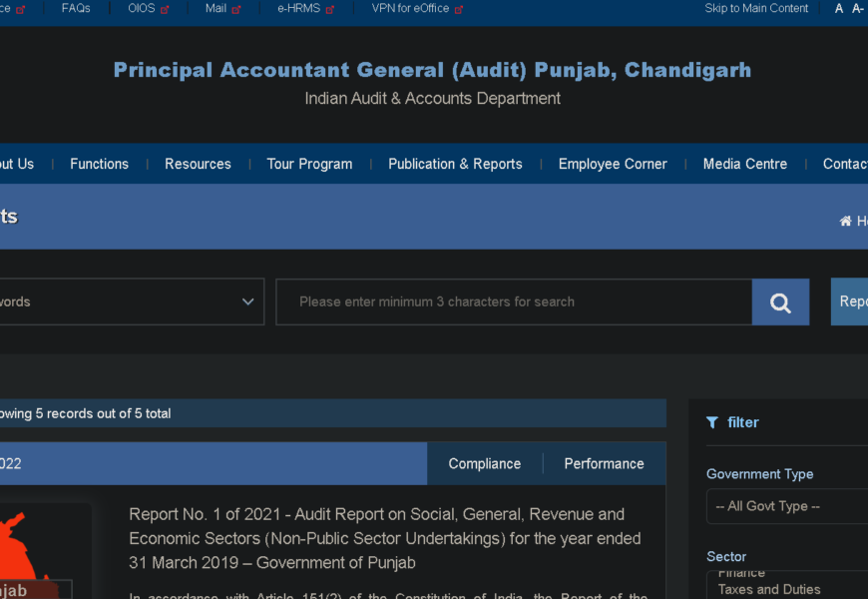This screenshot has width=868, height=599.
Task: Click the search text input field
Action: 514,302
